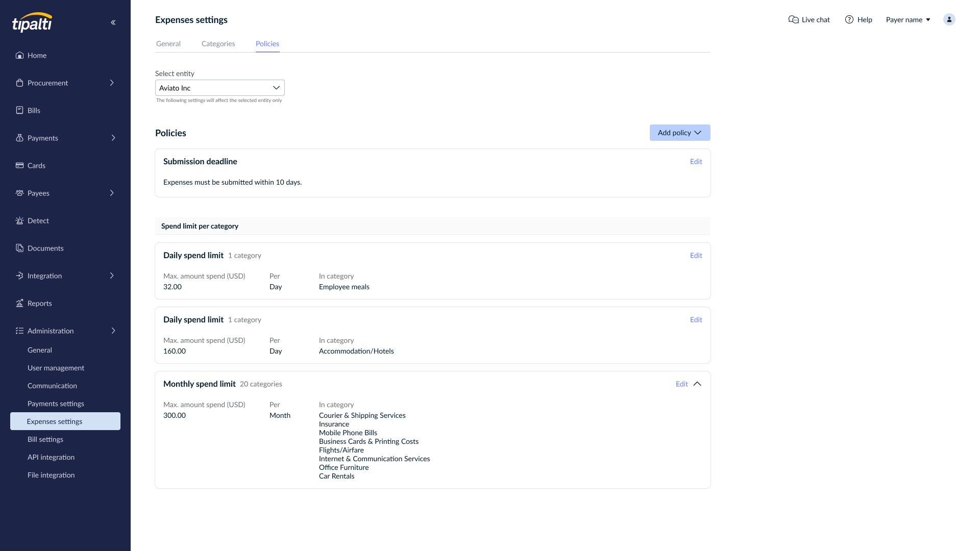
Task: Open Bill settings under Administration
Action: (x=45, y=439)
